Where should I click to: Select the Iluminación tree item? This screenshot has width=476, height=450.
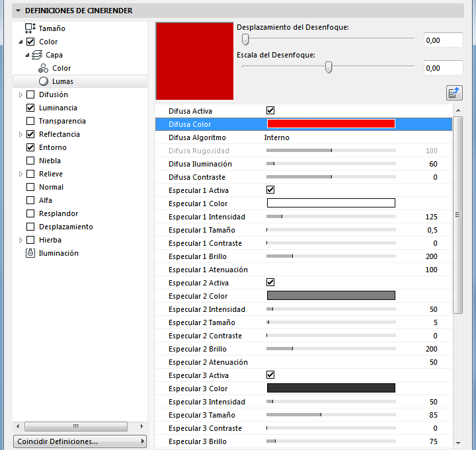pyautogui.click(x=59, y=253)
